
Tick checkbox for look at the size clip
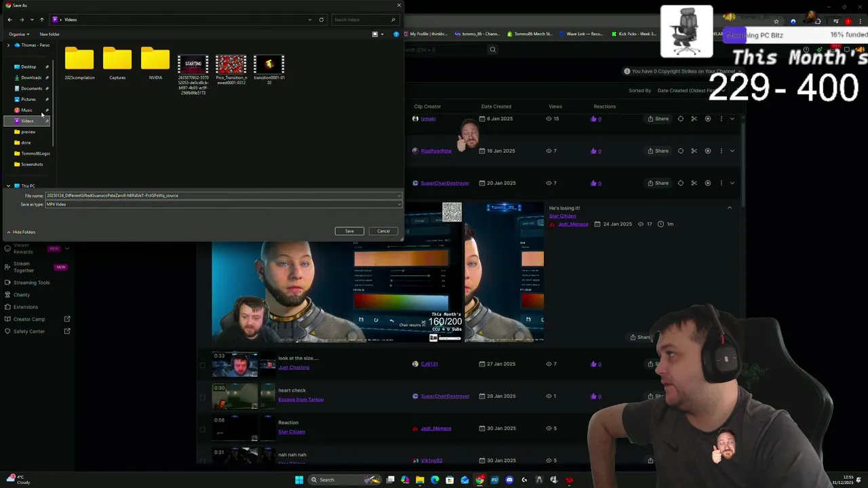click(202, 365)
